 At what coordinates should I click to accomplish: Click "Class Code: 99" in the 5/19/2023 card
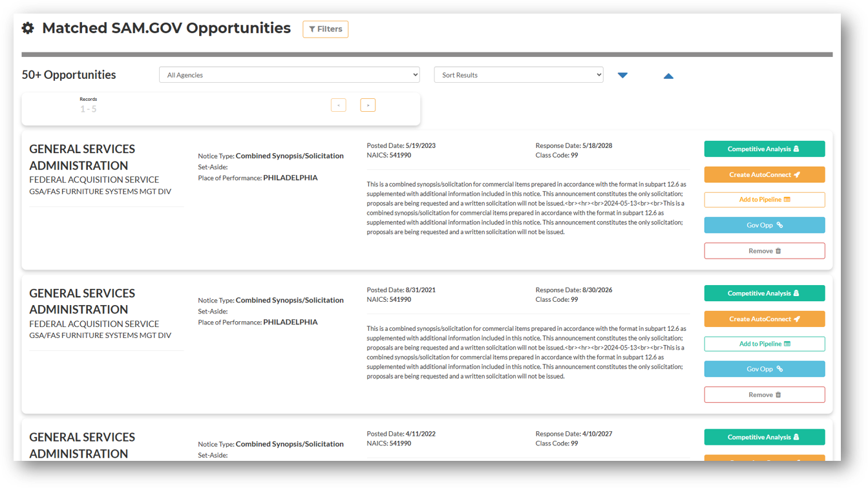[x=557, y=155]
